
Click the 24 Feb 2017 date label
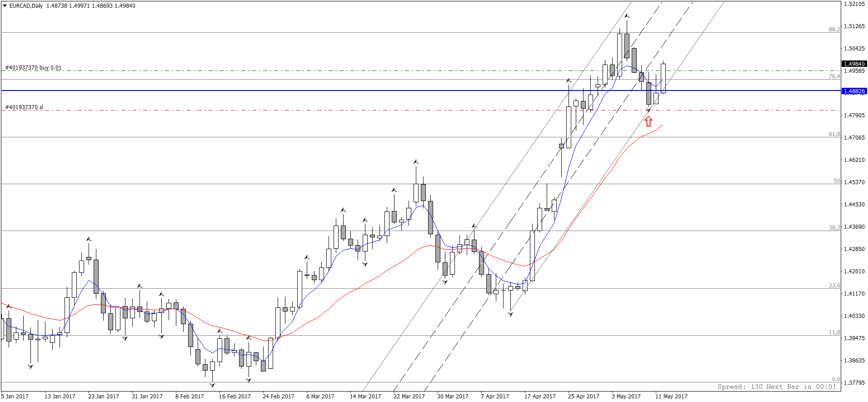click(x=279, y=397)
